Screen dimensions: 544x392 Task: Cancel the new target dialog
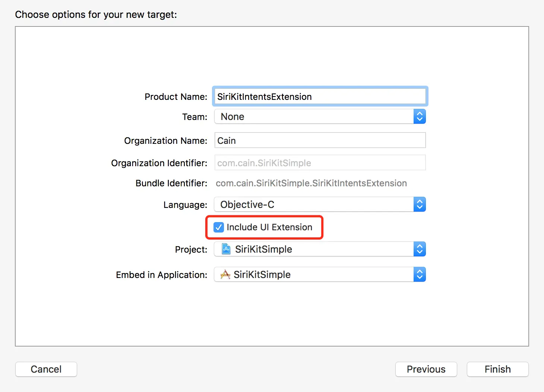[46, 369]
